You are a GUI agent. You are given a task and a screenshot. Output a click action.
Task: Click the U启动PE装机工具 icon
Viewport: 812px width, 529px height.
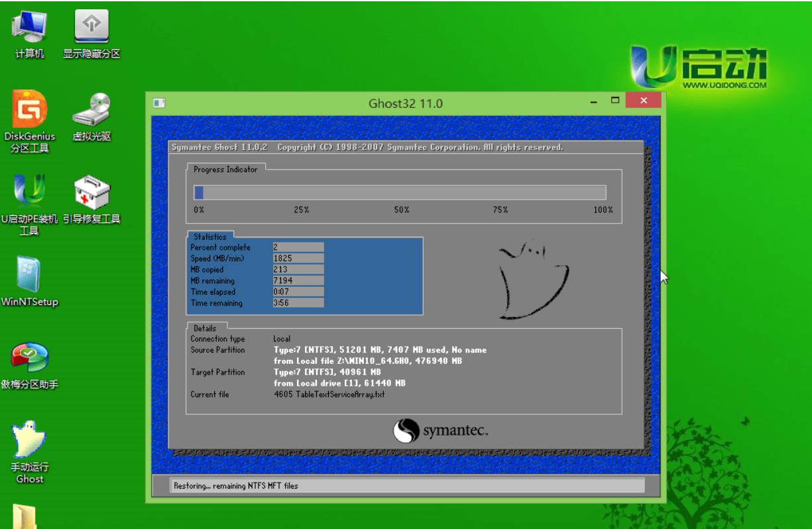click(x=29, y=194)
